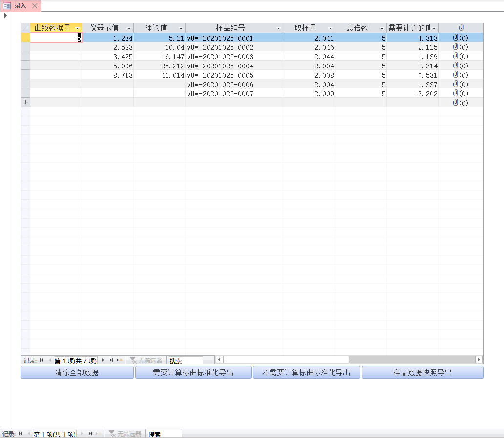This screenshot has width=504, height=438.
Task: Click the horizontal scrollbar thumb
Action: tap(286, 359)
